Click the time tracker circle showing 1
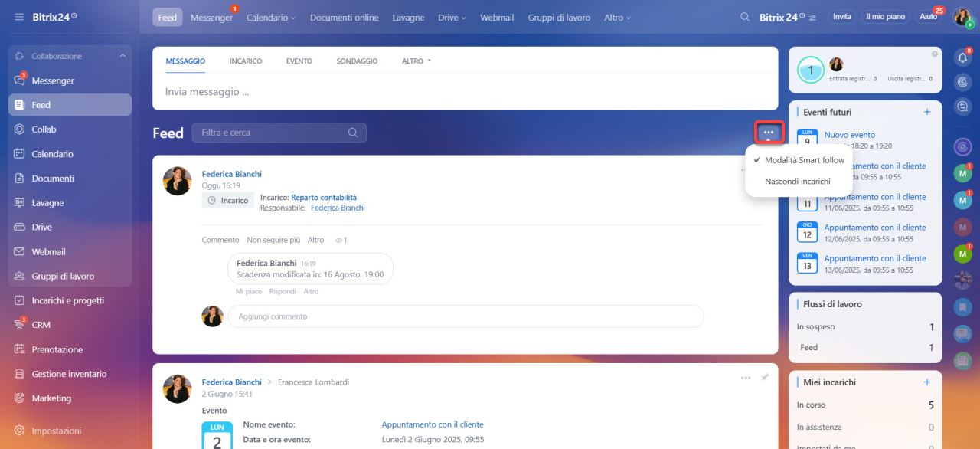 point(811,70)
